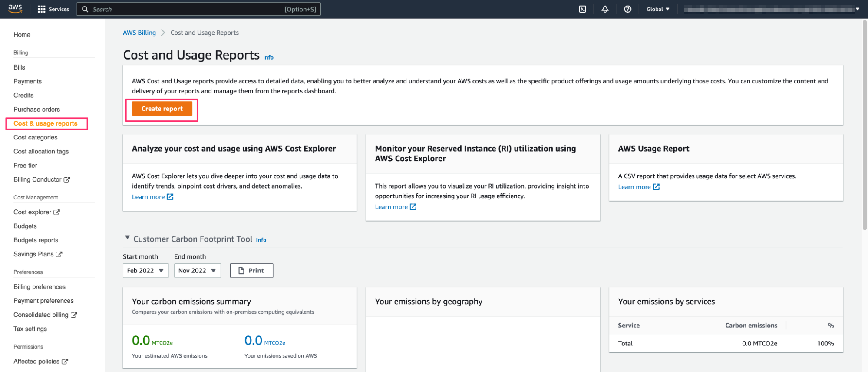Image resolution: width=868 pixels, height=372 pixels.
Task: Open the End month Nov 2022 dropdown
Action: click(x=197, y=270)
